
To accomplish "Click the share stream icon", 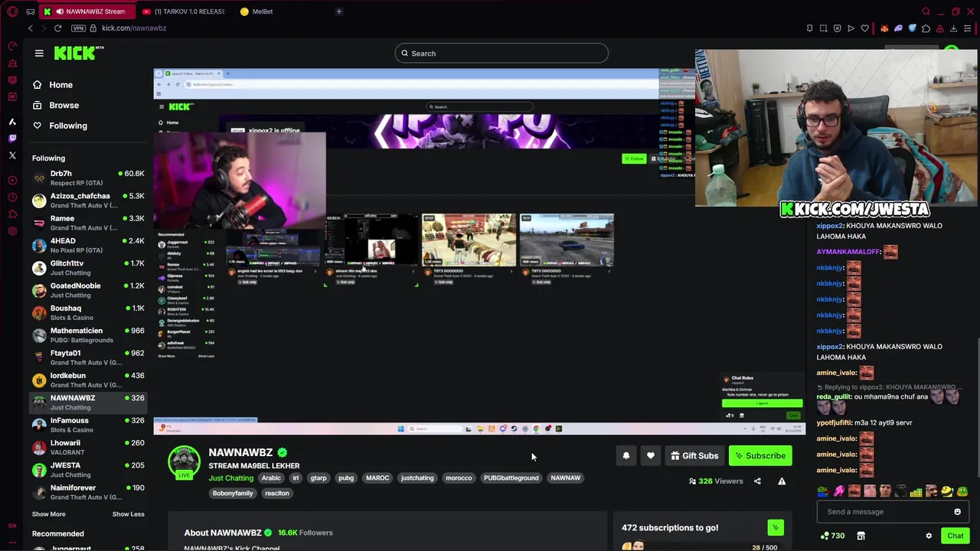I will [x=757, y=481].
